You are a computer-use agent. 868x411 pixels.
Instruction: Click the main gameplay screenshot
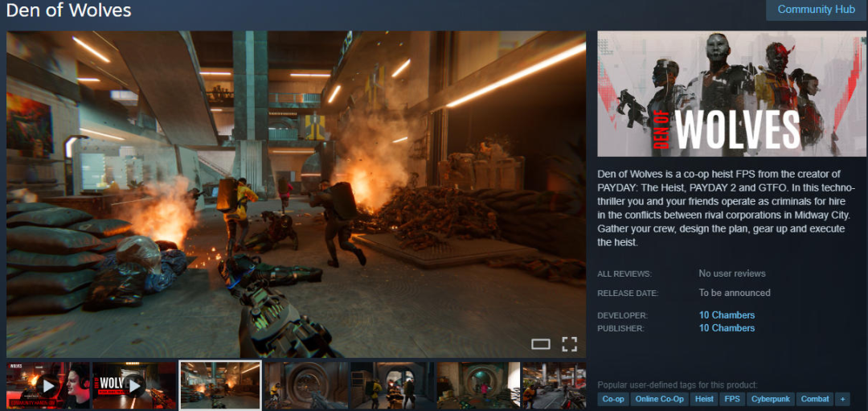[296, 194]
